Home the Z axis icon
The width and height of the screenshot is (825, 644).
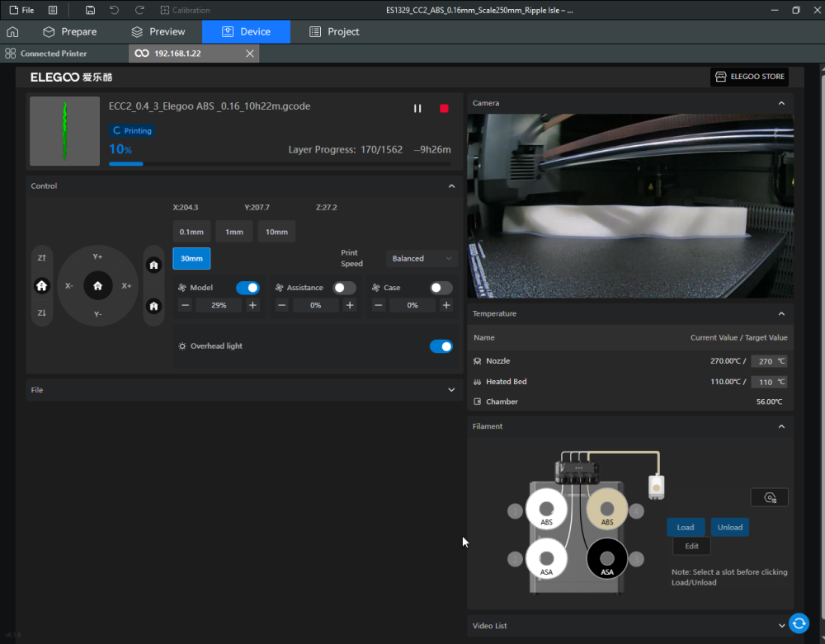(42, 285)
